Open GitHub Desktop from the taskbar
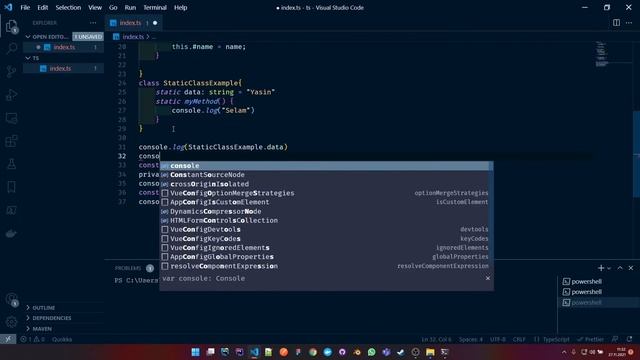The height and width of the screenshot is (360, 640). [x=342, y=352]
